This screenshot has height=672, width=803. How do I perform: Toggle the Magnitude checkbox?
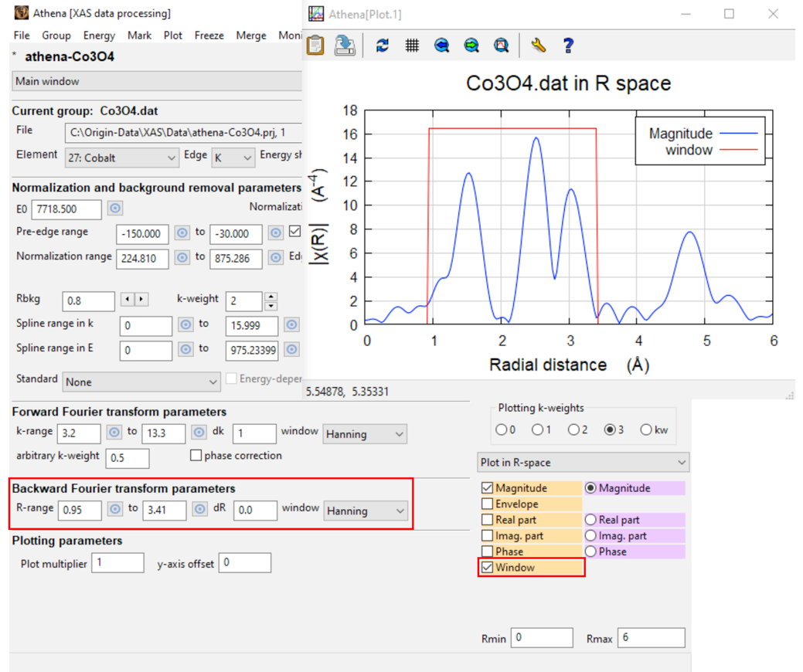tap(487, 488)
